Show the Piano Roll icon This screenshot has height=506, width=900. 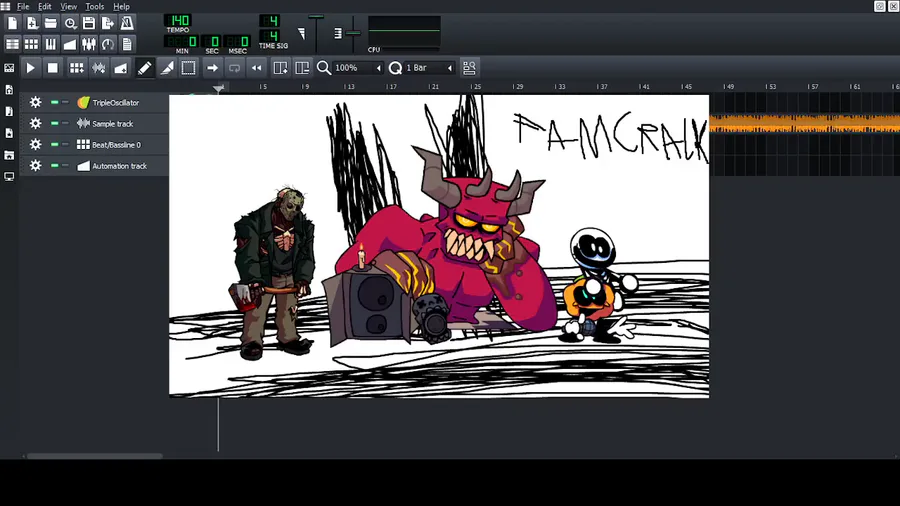click(x=51, y=44)
